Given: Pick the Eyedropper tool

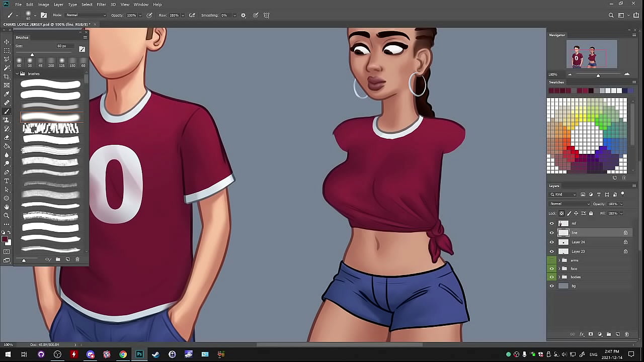Looking at the screenshot, I should tap(7, 94).
